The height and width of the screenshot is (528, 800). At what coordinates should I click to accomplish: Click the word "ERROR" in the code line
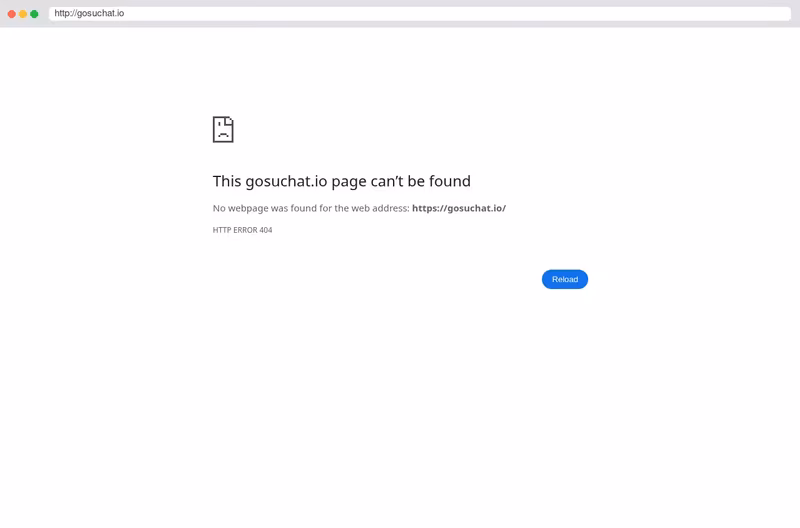(245, 230)
